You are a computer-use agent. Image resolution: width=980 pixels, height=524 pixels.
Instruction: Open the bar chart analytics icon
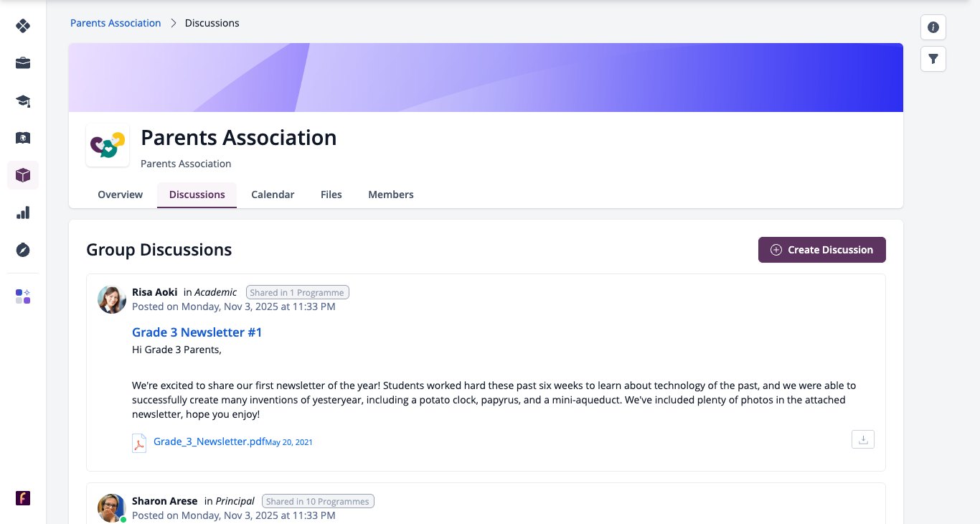point(23,212)
